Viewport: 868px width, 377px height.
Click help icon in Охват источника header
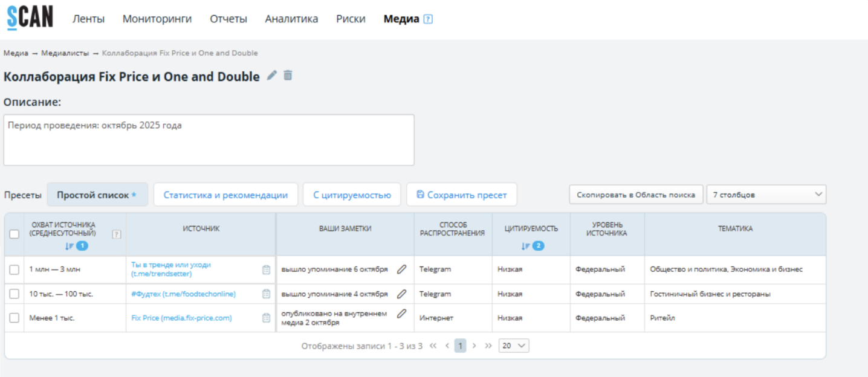coord(117,234)
